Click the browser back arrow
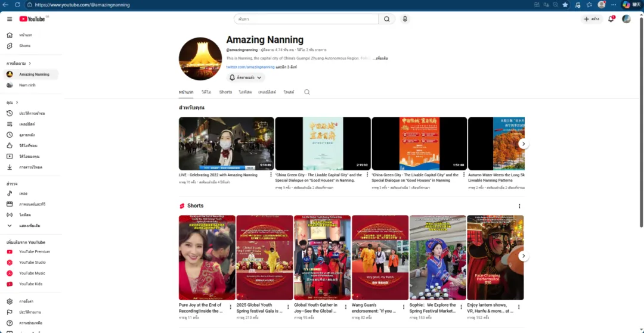The image size is (644, 333). tap(6, 5)
